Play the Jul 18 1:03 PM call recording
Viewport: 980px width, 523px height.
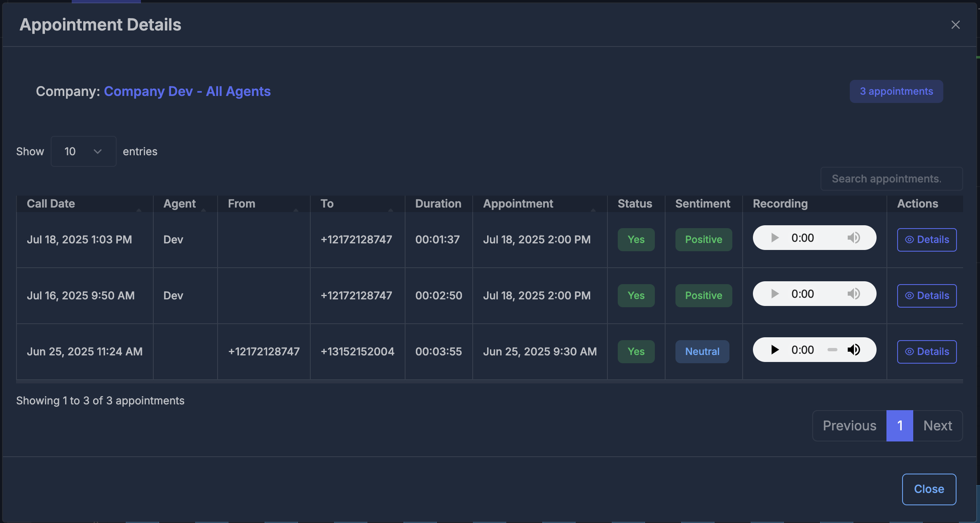click(x=775, y=238)
